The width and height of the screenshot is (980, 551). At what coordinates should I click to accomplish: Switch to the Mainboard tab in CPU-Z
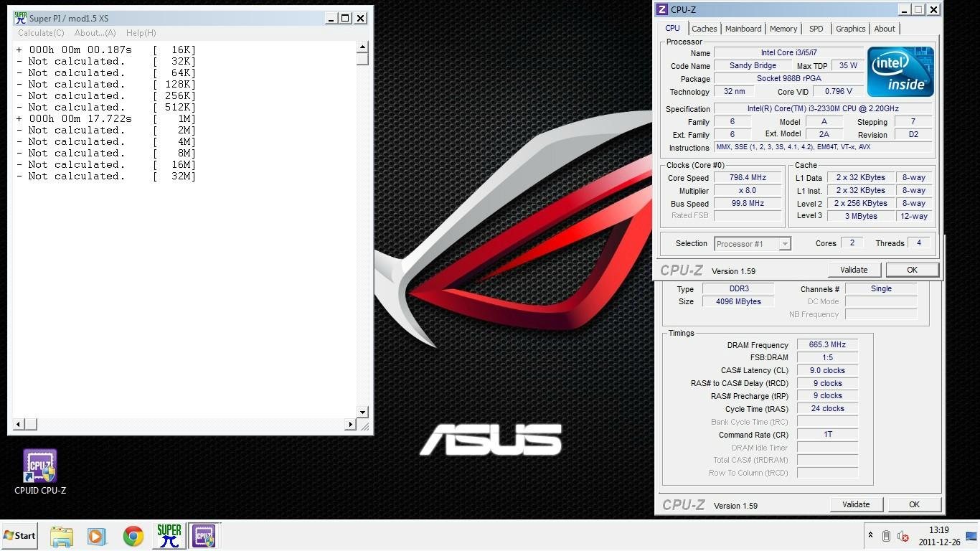point(743,29)
